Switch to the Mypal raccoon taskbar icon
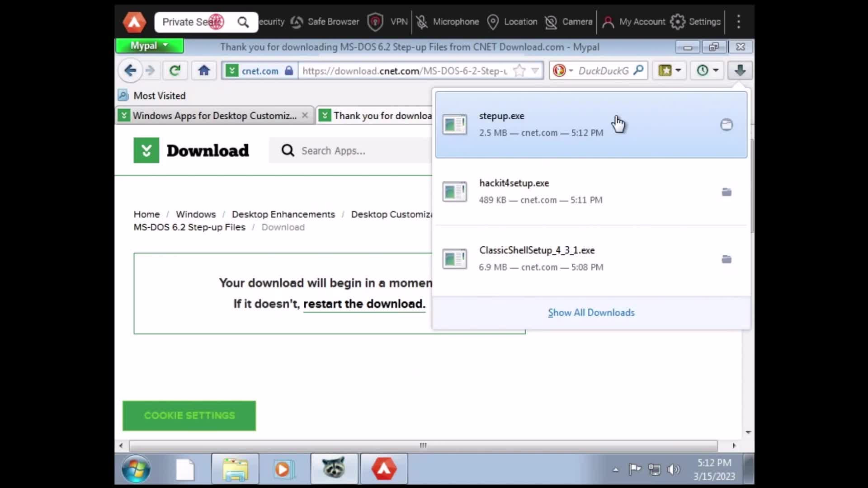This screenshot has width=868, height=488. coord(334,469)
